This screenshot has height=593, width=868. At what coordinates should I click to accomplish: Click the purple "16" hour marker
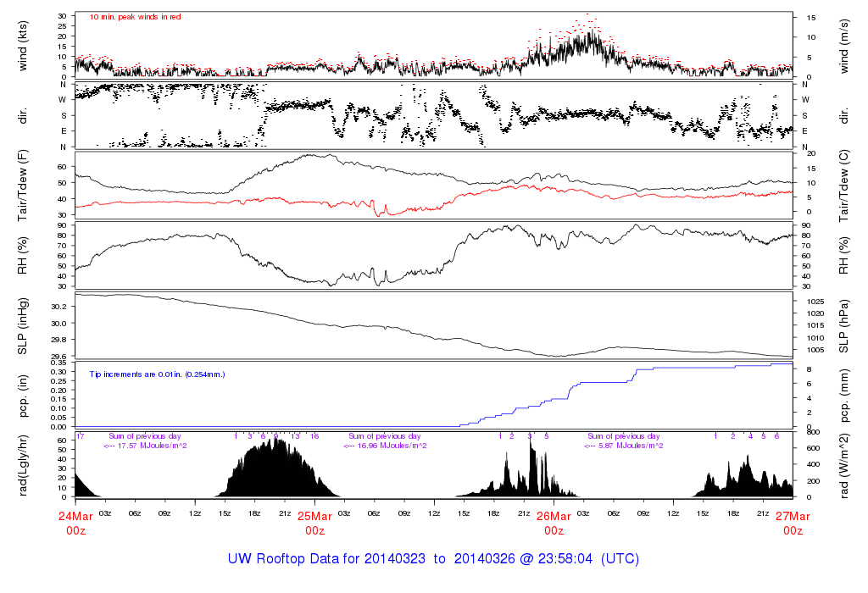(314, 436)
